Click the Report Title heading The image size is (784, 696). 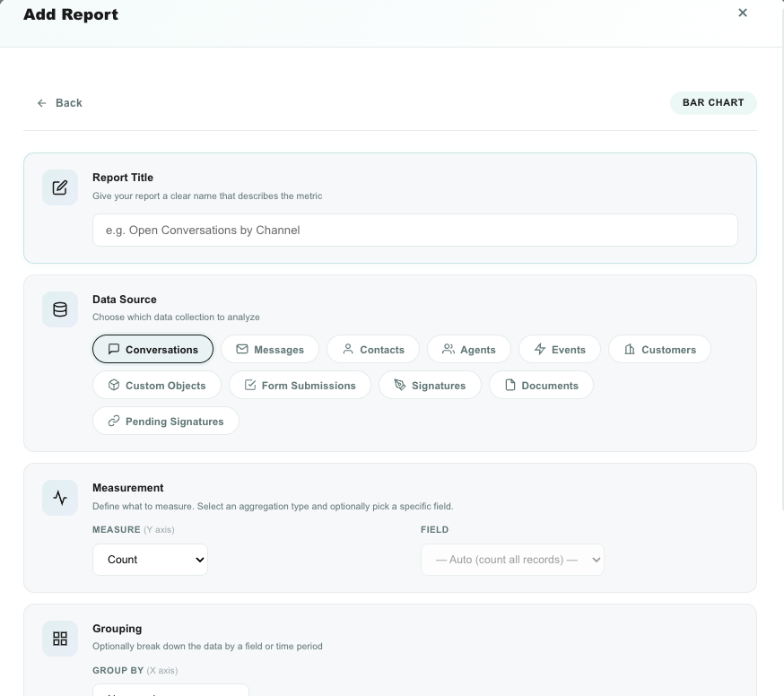click(x=123, y=178)
